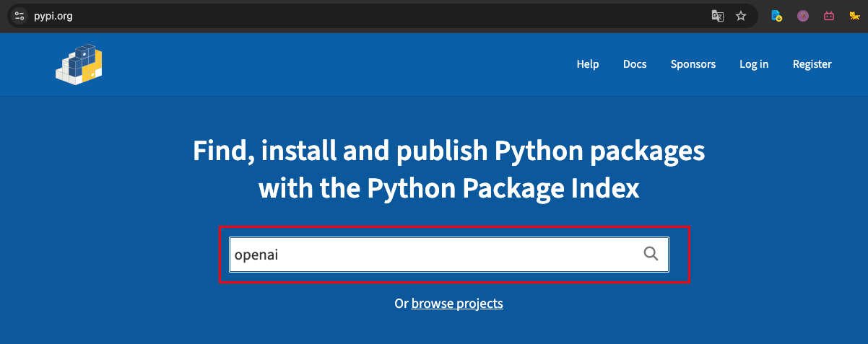This screenshot has height=344, width=868.
Task: Go to the Sponsors page
Action: (x=693, y=64)
